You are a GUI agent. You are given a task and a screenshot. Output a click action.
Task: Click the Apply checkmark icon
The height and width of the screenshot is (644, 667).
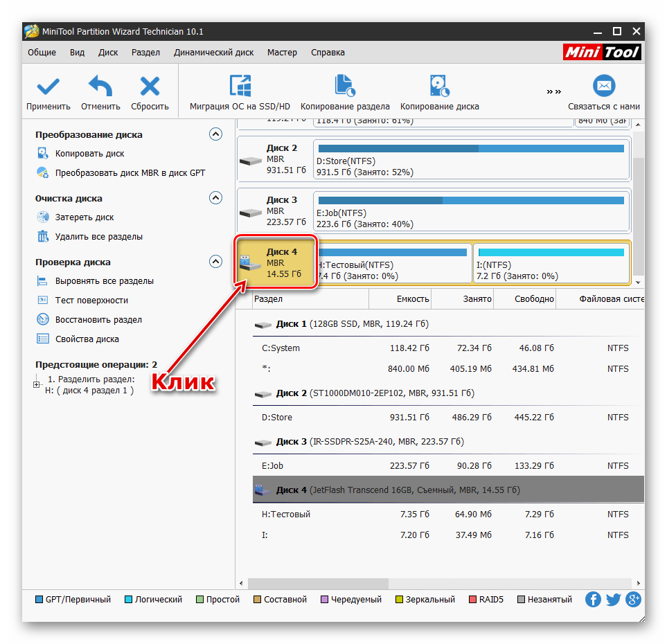[x=48, y=87]
